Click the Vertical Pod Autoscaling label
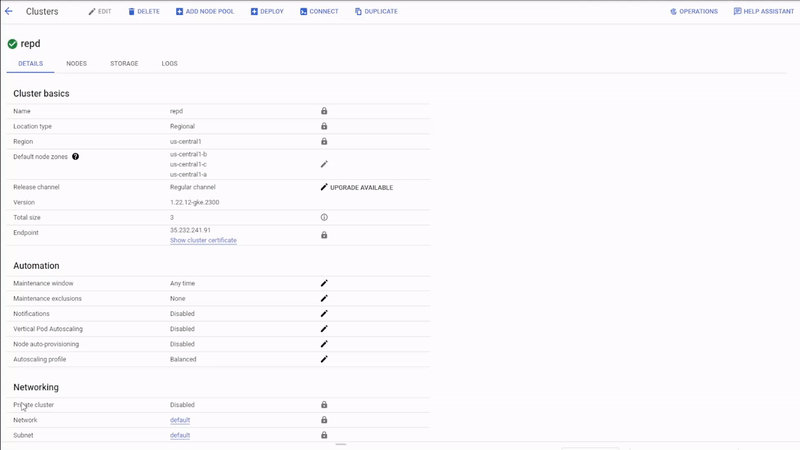 coord(48,329)
